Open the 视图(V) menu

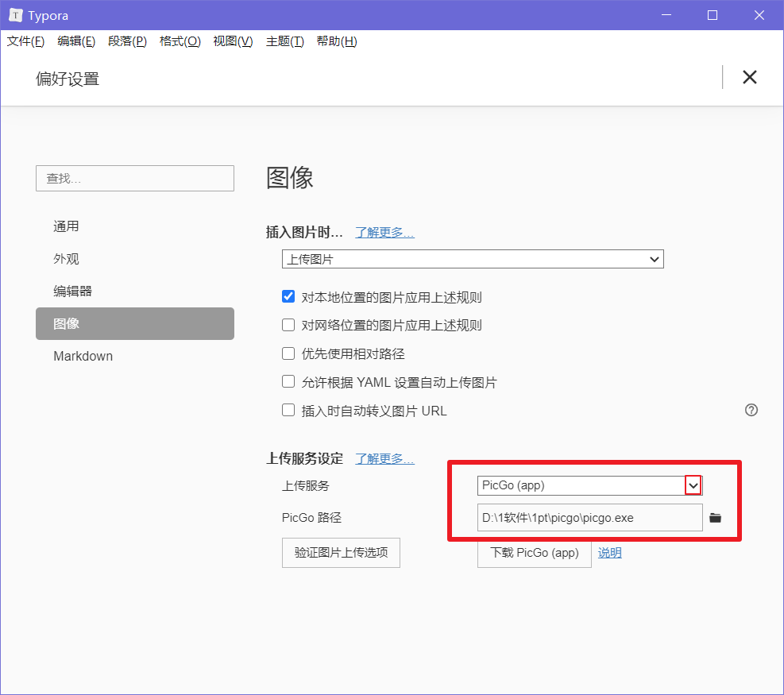coord(233,41)
